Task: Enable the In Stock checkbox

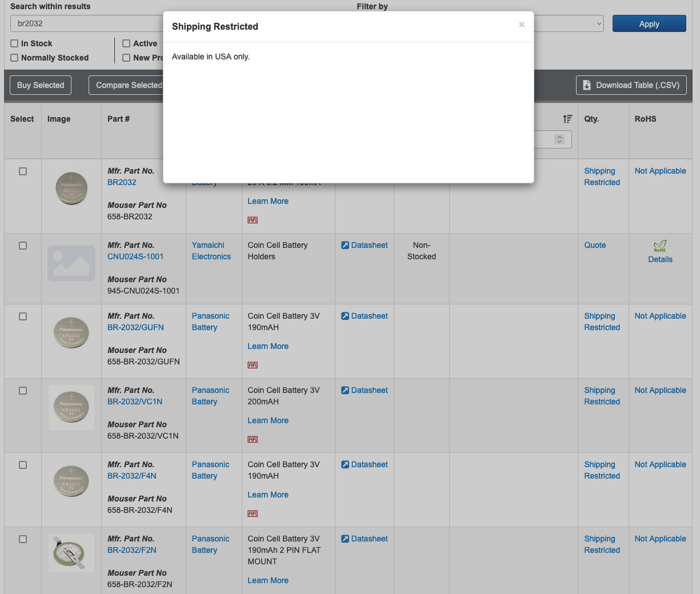Action: tap(14, 43)
